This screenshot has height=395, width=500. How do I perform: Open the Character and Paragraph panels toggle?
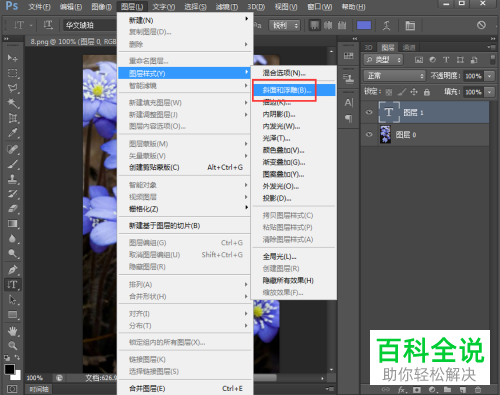click(410, 25)
